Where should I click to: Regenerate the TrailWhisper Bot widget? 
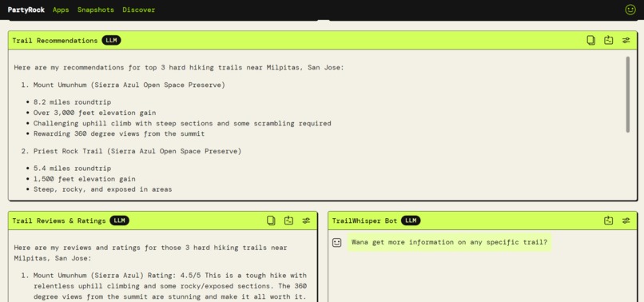[x=608, y=221]
